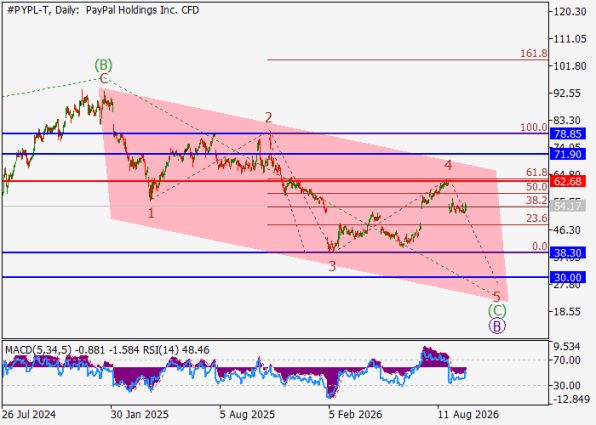The height and width of the screenshot is (425, 596).
Task: Click the '30 Jan 2025' date label
Action: [x=139, y=414]
